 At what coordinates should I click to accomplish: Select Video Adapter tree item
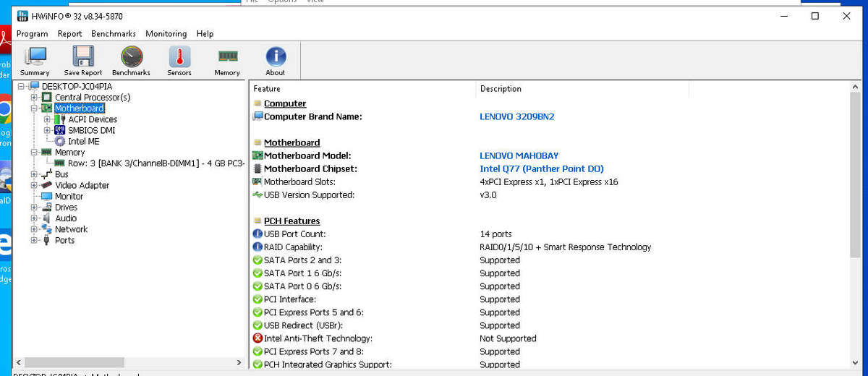[x=82, y=185]
